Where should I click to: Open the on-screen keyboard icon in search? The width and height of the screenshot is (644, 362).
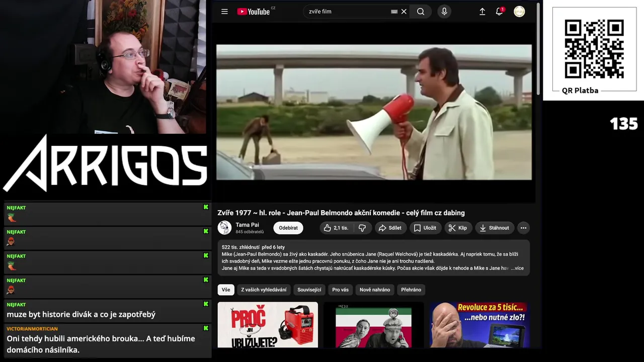click(x=394, y=12)
